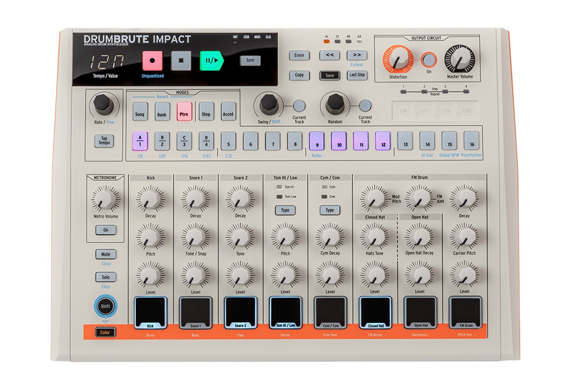The image size is (571, 392).
Task: Toggle the Mute button
Action: 106,254
